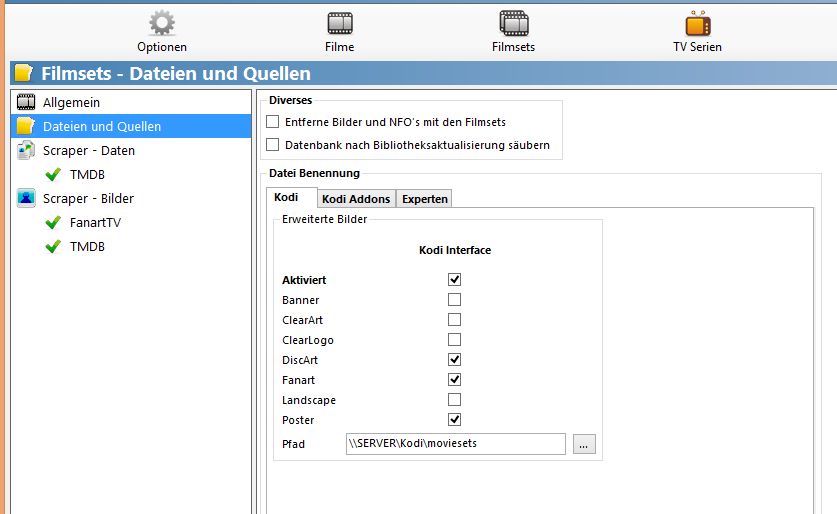Uncheck the Aktiviert checkbox

(x=454, y=279)
